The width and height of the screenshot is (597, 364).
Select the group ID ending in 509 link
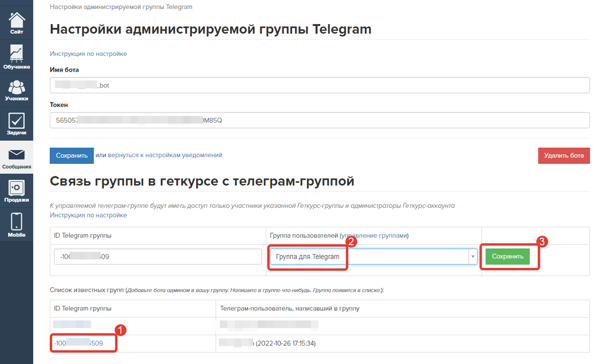[x=79, y=343]
